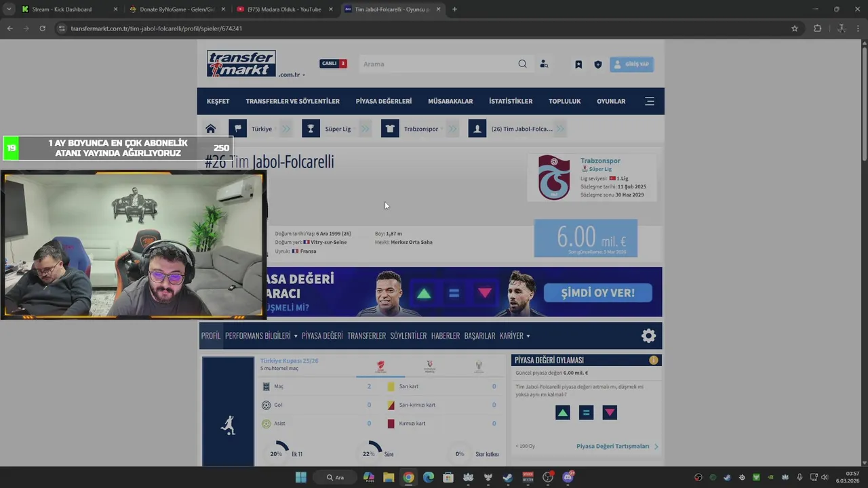This screenshot has width=868, height=488.
Task: Click the player silhouette breadcrumb icon
Action: pyautogui.click(x=477, y=129)
